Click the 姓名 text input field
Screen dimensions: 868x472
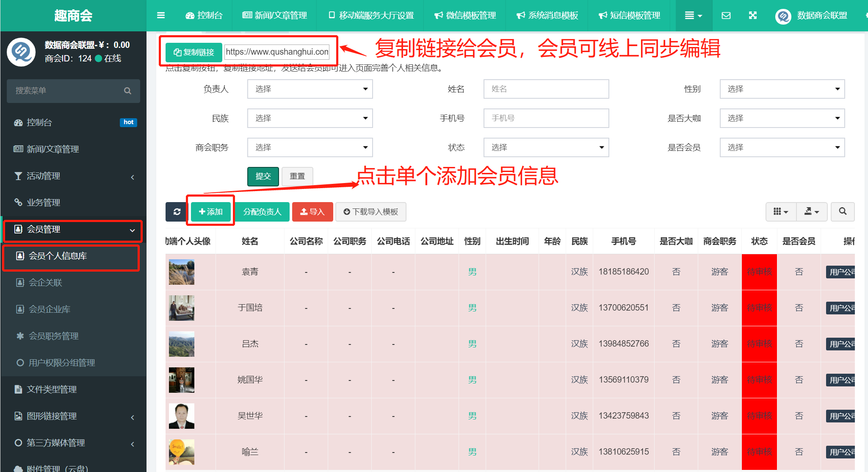(x=546, y=89)
